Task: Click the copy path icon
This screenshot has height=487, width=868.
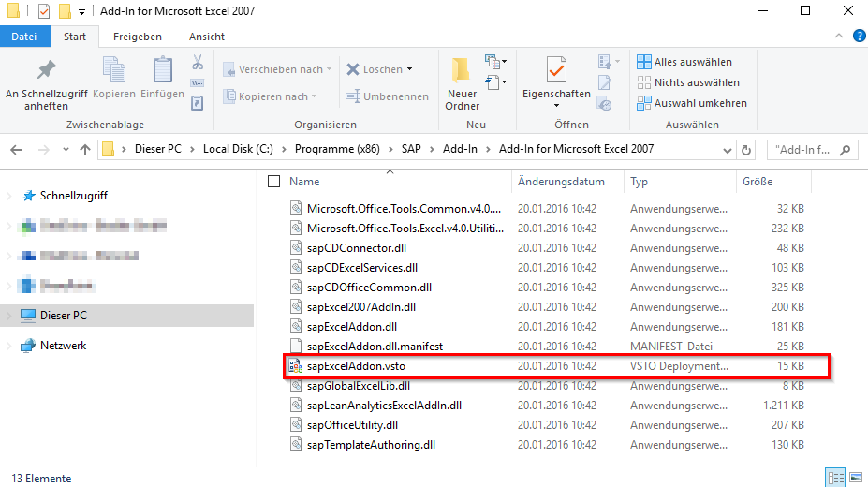Action: pyautogui.click(x=198, y=83)
